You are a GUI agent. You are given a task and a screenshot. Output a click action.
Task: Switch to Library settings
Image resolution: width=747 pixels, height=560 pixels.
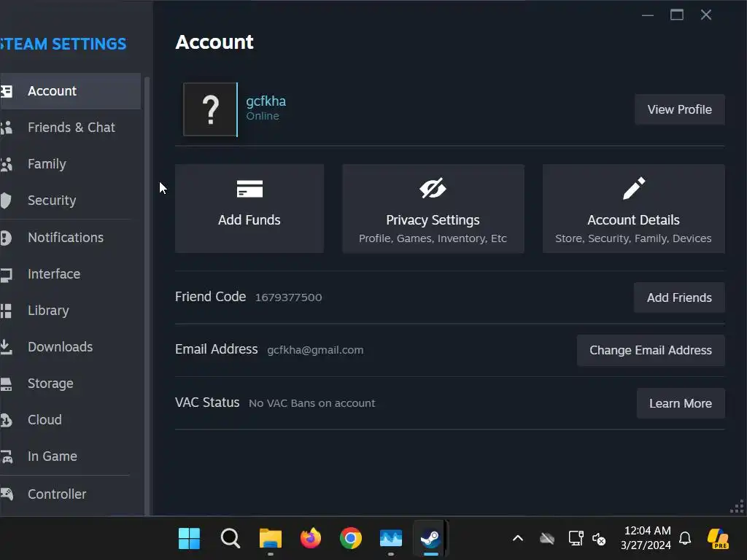[71, 311]
